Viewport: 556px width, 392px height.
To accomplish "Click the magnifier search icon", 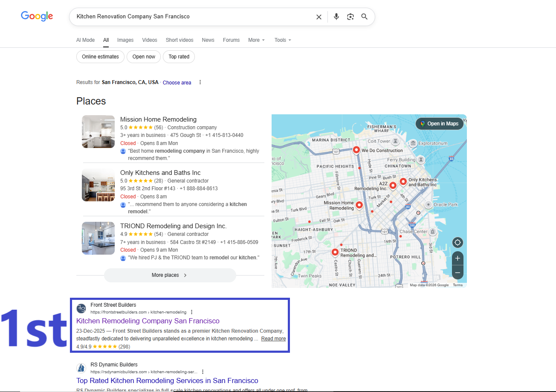I will tap(365, 17).
